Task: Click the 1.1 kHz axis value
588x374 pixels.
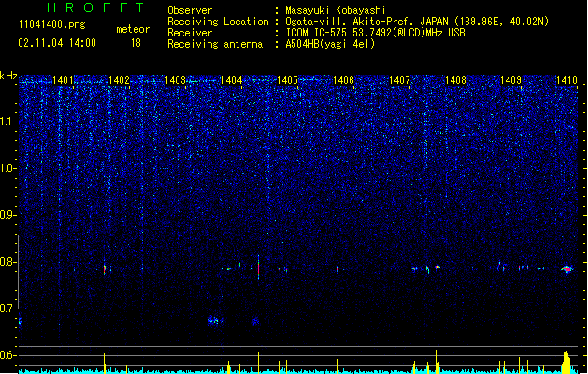Action: click(8, 122)
